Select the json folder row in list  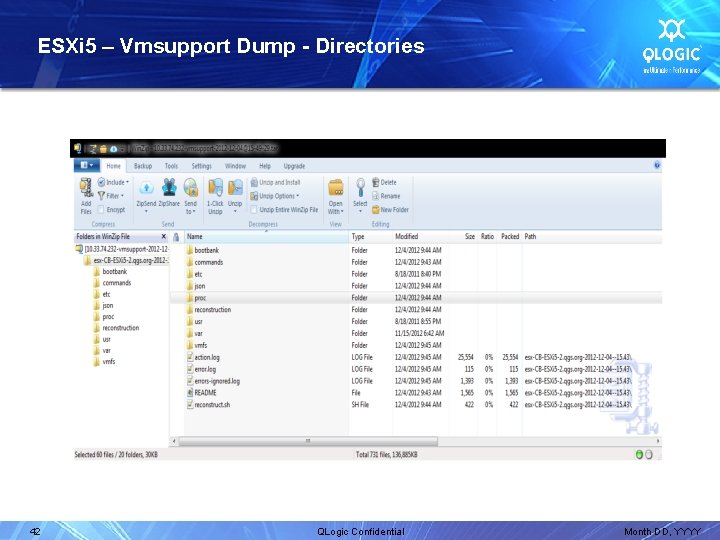pos(416,286)
